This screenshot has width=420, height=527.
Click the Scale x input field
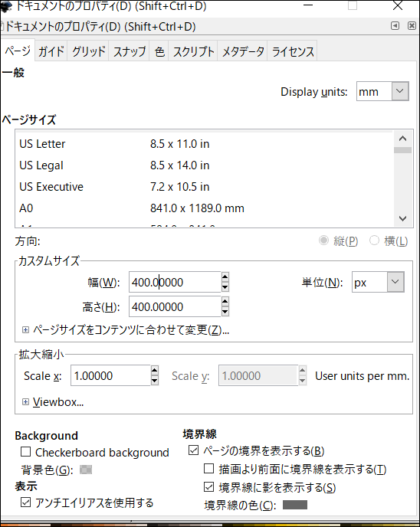point(110,375)
